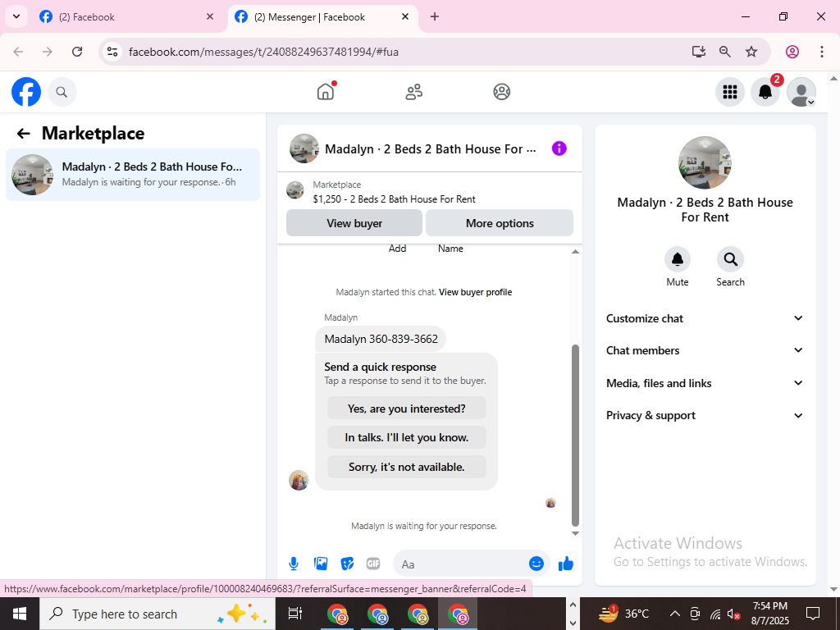This screenshot has height=630, width=840.
Task: Send quick reply Yes, are you interested?
Action: tap(407, 409)
